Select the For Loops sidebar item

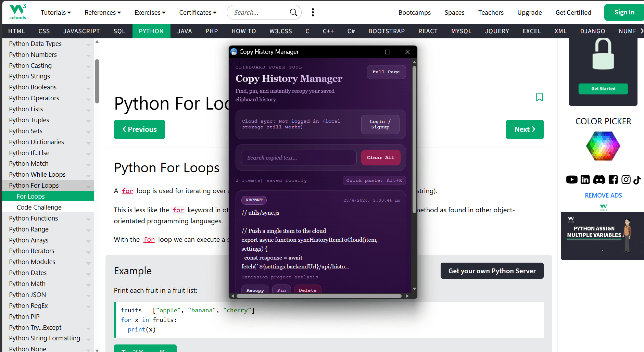coord(48,196)
